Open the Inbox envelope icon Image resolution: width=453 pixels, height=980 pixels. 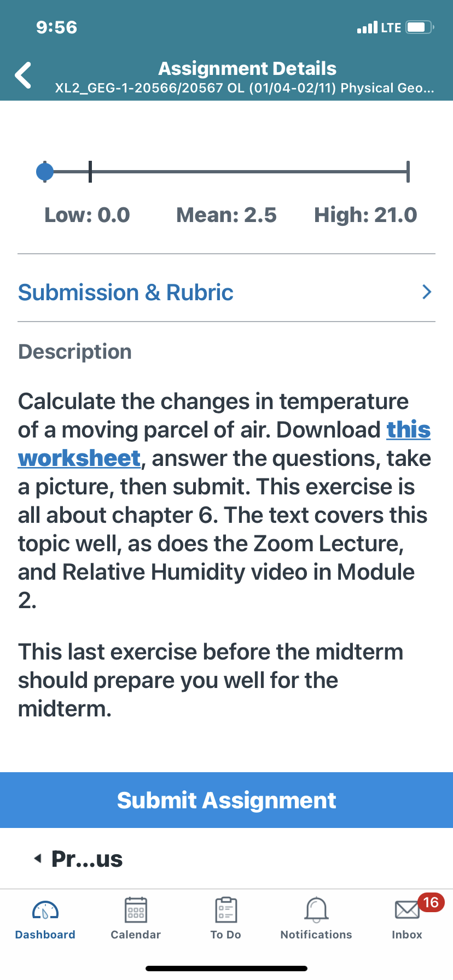pos(407,911)
